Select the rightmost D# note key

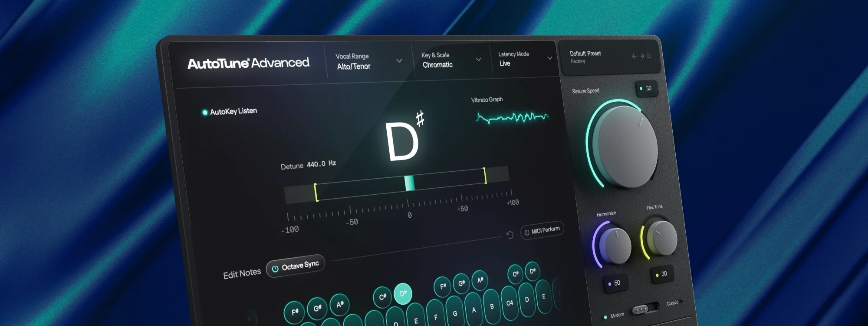tap(532, 271)
